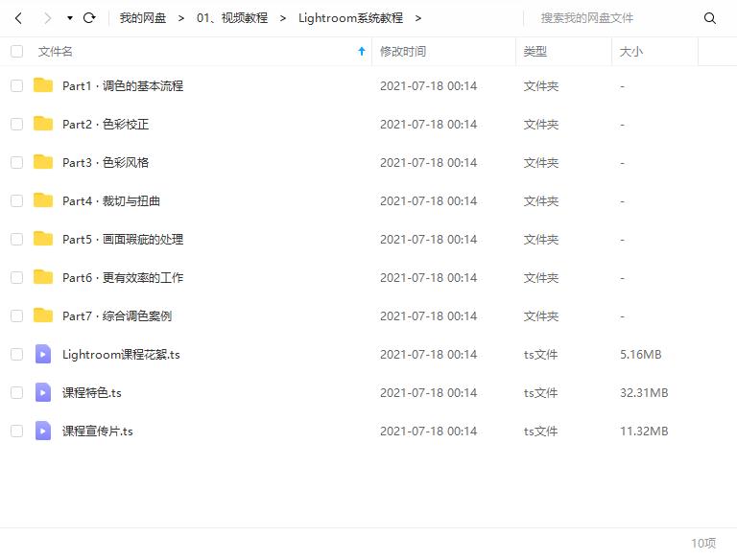Expand the chevron after 我的网盘 breadcrumb
Viewport: 737px width, 560px height.
point(181,18)
